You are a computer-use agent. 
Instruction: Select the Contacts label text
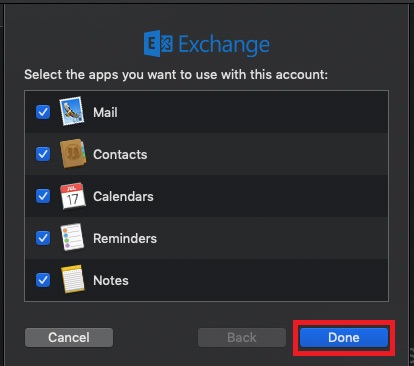tap(120, 154)
